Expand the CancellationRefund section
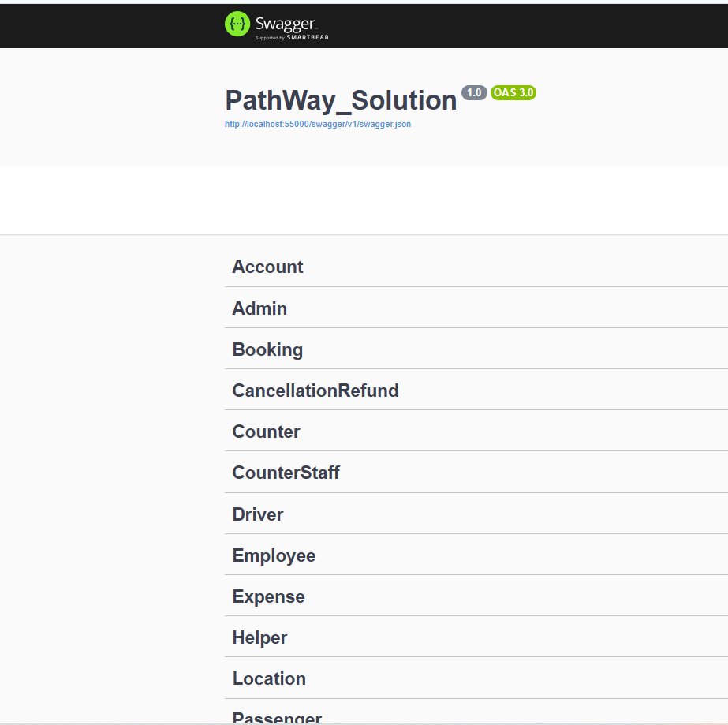This screenshot has width=728, height=725. pyautogui.click(x=315, y=391)
